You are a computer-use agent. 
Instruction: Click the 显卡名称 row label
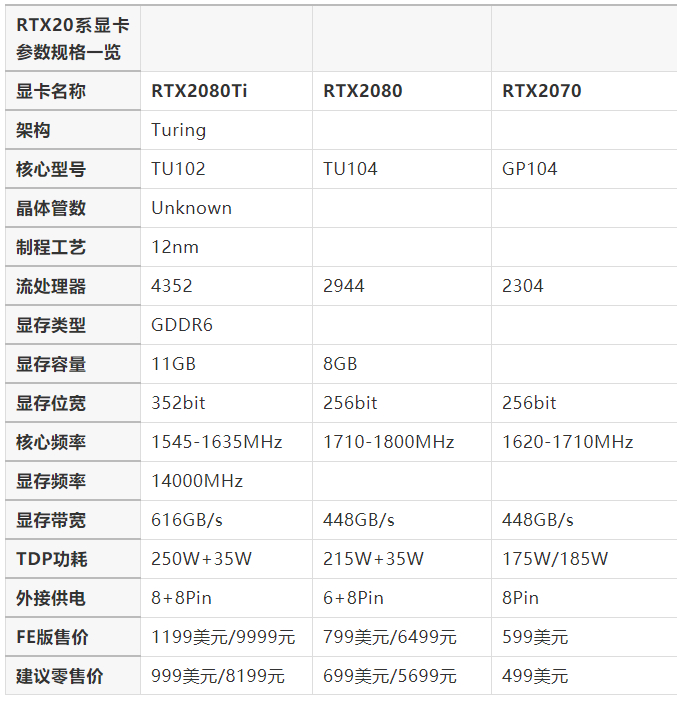pyautogui.click(x=51, y=91)
